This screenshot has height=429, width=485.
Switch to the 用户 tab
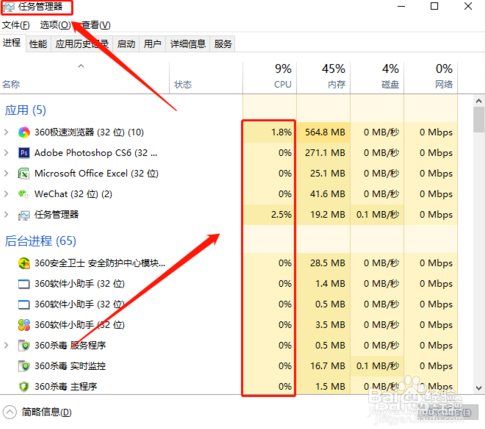tap(152, 44)
